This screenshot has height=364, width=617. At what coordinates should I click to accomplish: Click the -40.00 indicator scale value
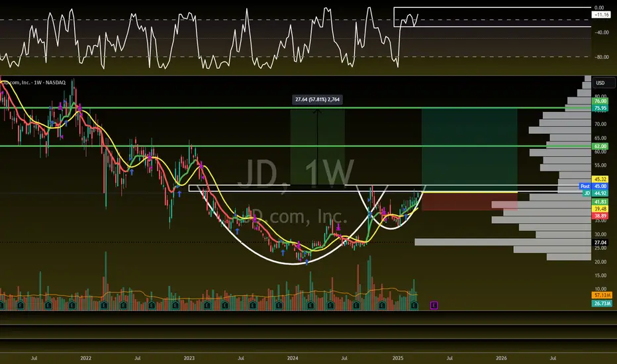click(x=601, y=32)
